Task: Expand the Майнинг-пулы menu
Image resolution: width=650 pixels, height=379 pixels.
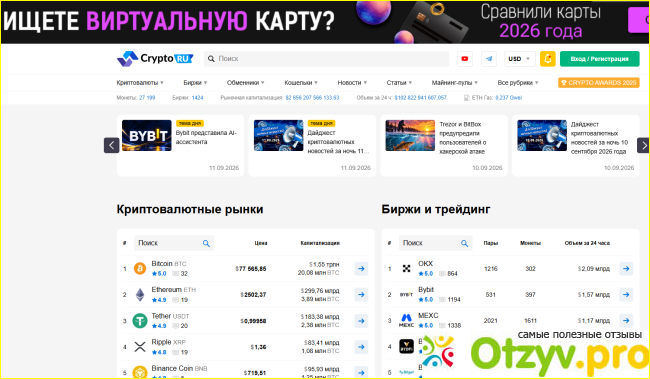Action: pyautogui.click(x=455, y=83)
